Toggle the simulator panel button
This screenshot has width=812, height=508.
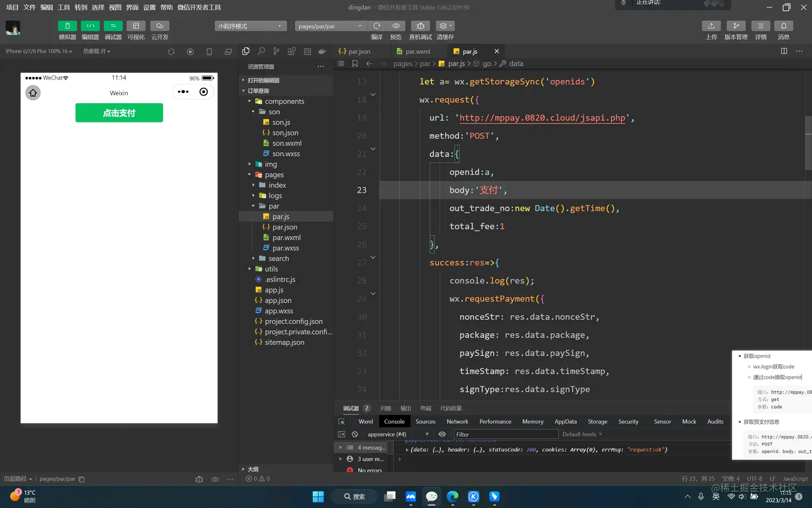67,26
